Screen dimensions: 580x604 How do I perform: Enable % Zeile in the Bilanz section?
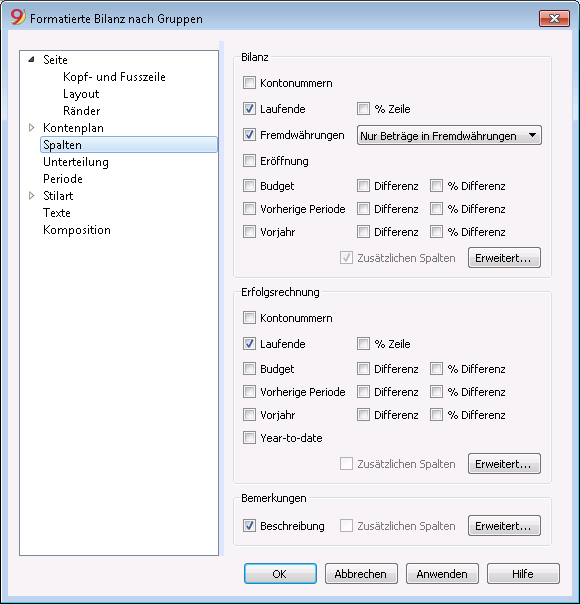[363, 109]
